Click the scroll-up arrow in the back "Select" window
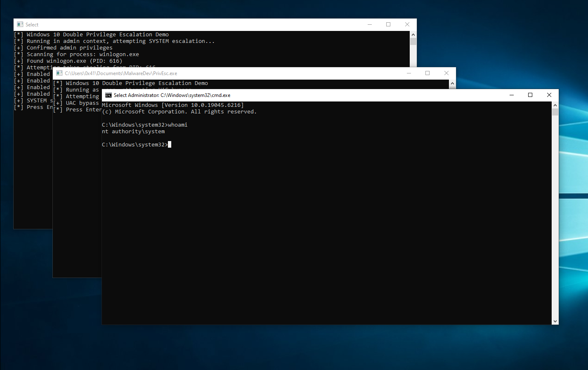 pyautogui.click(x=413, y=35)
